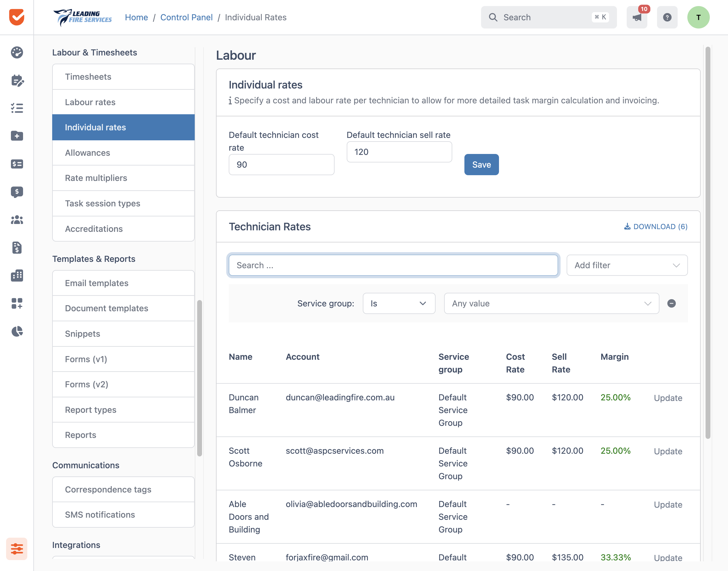Go to Control Panel breadcrumb
Screen dimensions: 728x571
(x=186, y=17)
